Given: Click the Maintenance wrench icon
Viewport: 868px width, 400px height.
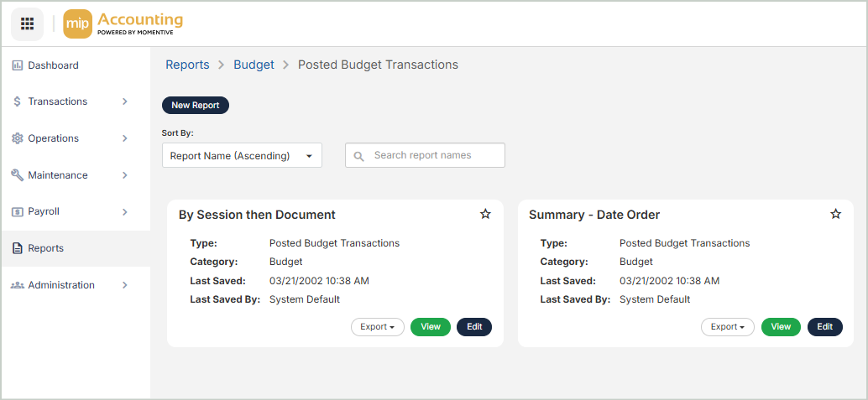Looking at the screenshot, I should pyautogui.click(x=17, y=175).
